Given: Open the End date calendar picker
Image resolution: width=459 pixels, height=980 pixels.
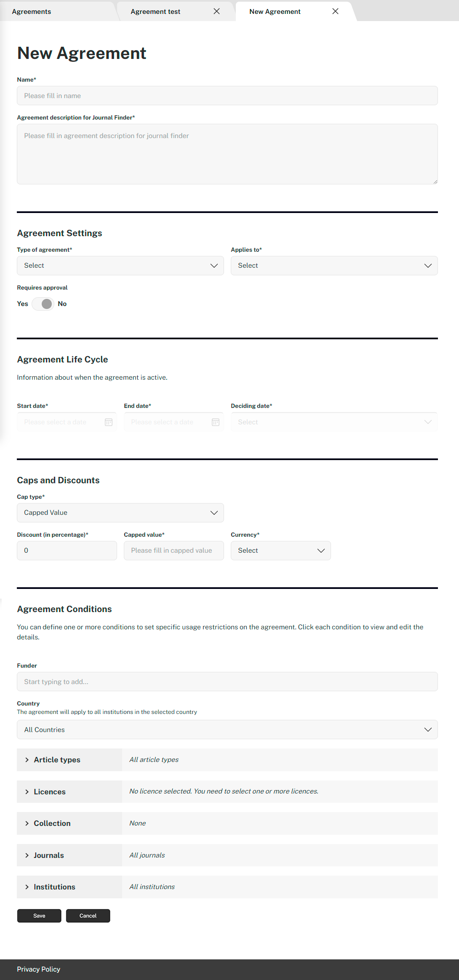Looking at the screenshot, I should point(216,422).
